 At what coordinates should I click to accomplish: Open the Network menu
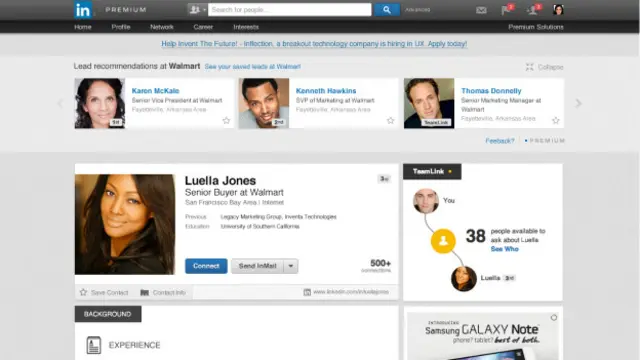click(162, 27)
